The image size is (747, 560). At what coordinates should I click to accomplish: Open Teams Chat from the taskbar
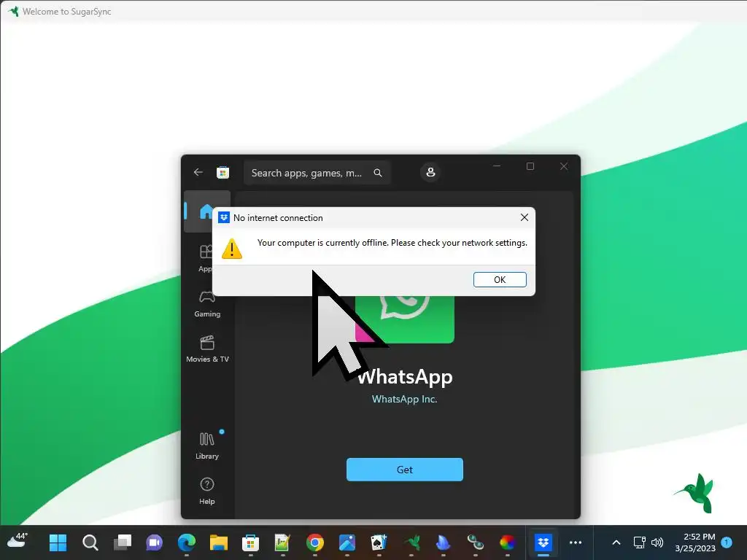pos(155,542)
